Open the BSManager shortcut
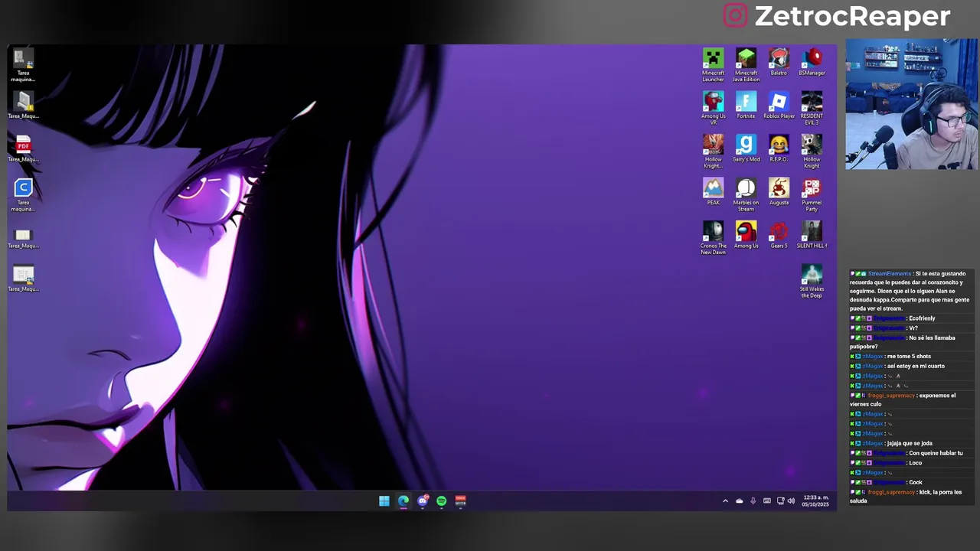Image resolution: width=980 pixels, height=551 pixels. pos(812,62)
